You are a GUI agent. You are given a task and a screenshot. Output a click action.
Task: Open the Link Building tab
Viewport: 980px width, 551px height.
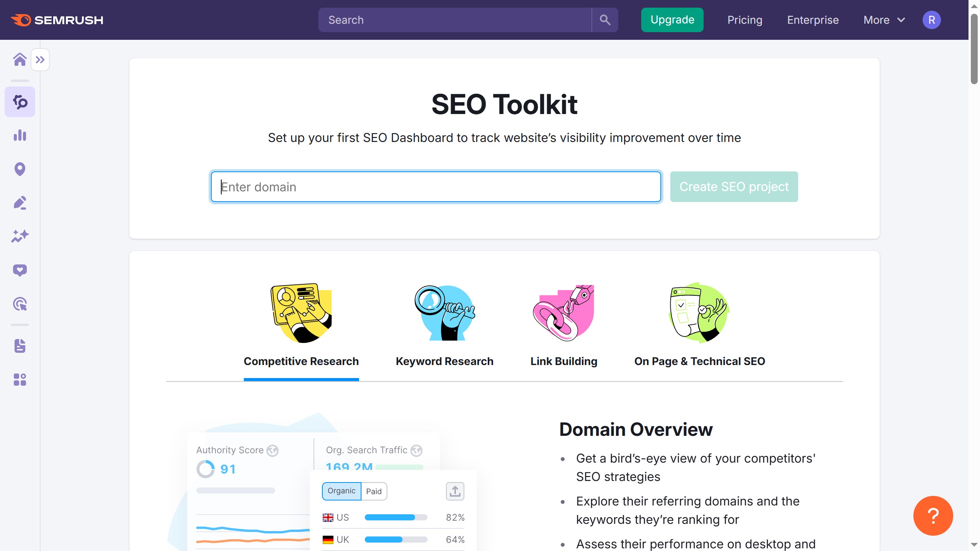click(x=563, y=361)
